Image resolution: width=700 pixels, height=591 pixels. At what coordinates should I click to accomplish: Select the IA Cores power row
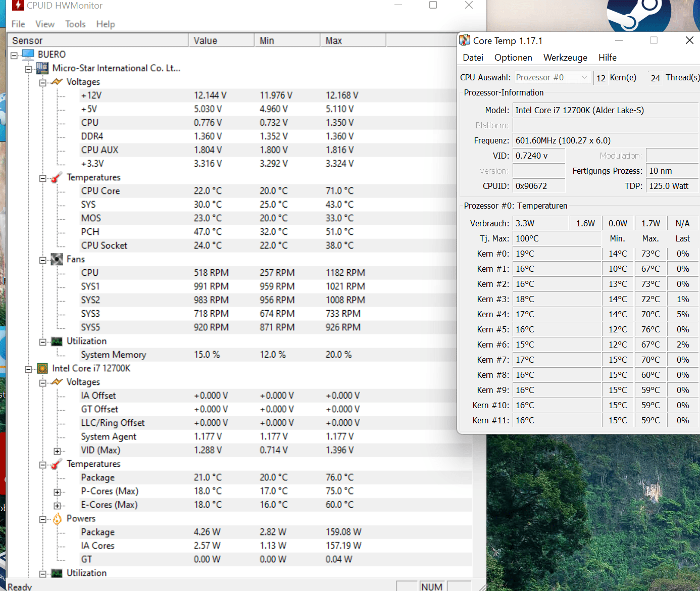[275, 546]
